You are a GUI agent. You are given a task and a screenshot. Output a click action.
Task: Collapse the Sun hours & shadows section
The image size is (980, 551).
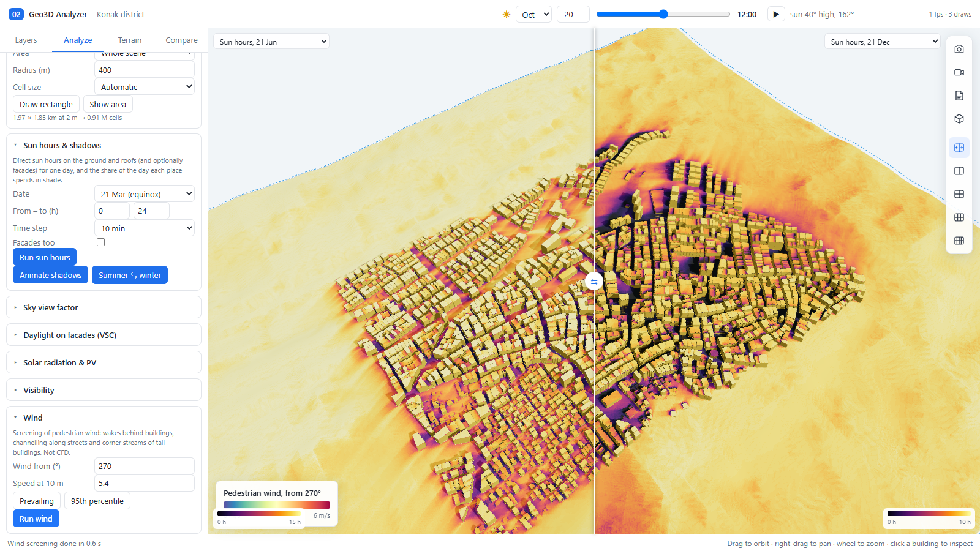pyautogui.click(x=104, y=145)
